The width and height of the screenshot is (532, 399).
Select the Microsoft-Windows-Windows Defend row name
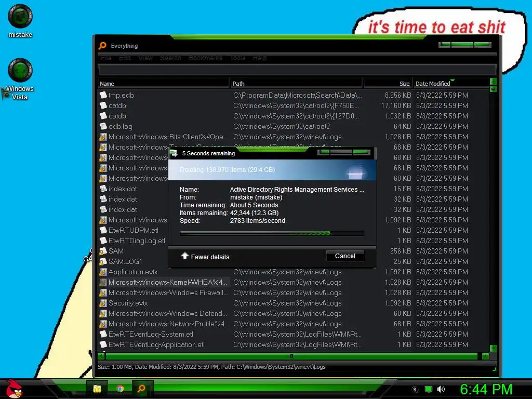168,313
